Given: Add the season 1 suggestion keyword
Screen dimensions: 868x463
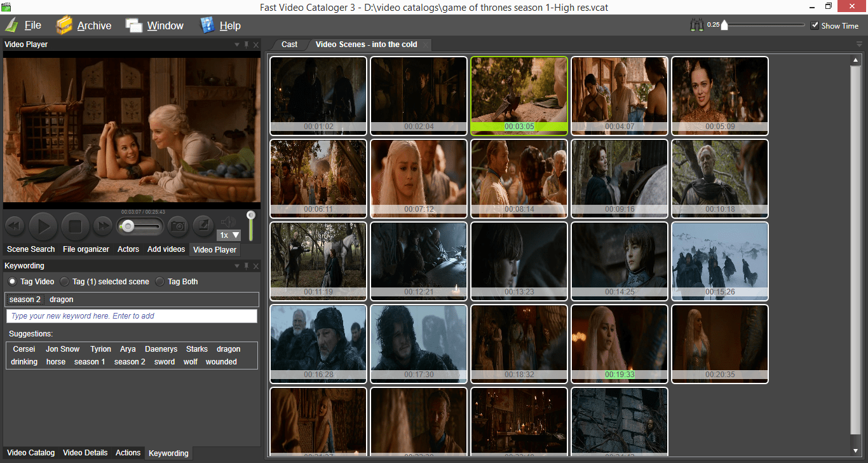Looking at the screenshot, I should click(x=90, y=362).
